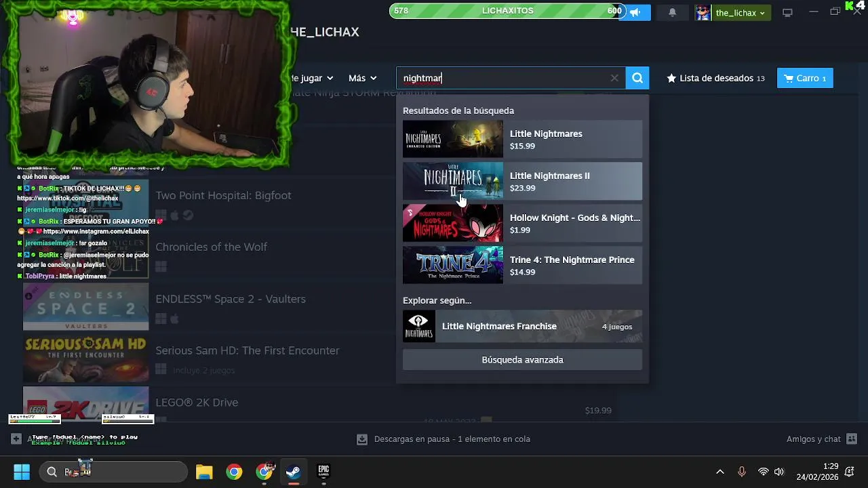Open the Wi-Fi network tray icon
The image size is (868, 488).
763,472
